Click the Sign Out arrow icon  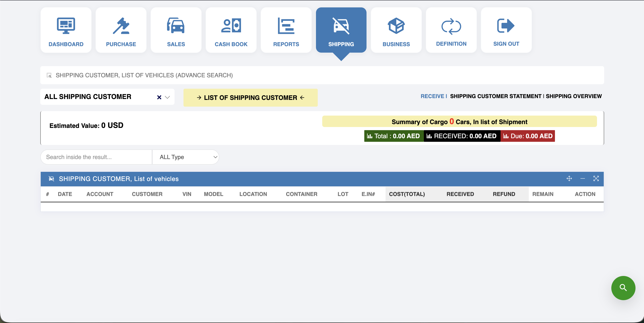tap(506, 26)
